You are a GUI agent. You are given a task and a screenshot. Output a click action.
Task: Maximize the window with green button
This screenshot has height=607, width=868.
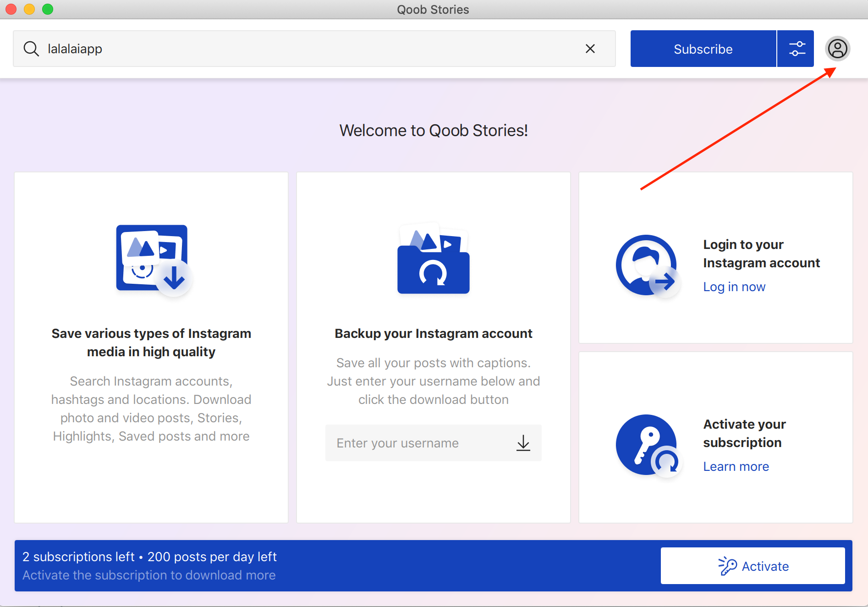pyautogui.click(x=48, y=9)
